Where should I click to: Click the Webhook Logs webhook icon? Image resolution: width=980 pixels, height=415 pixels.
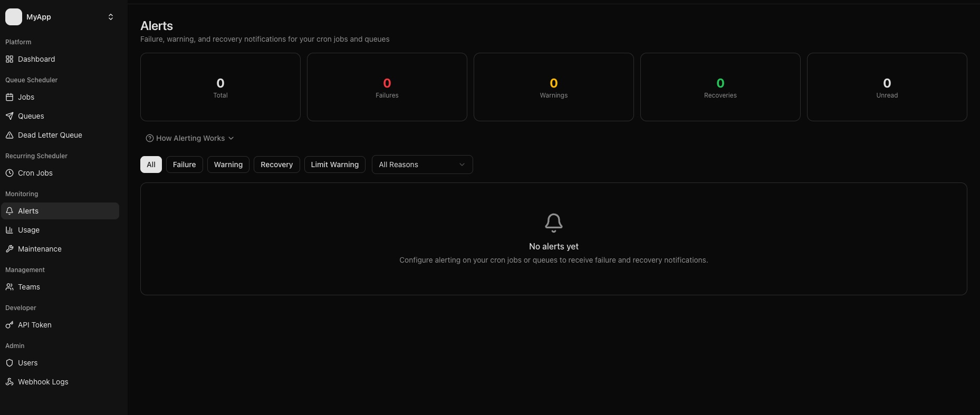click(9, 382)
